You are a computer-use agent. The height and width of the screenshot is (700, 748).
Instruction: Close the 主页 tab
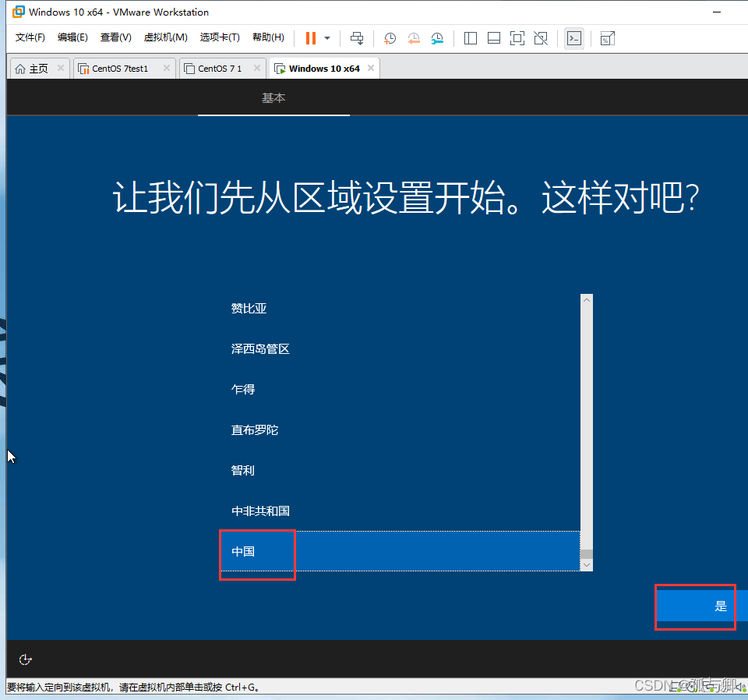coord(61,68)
